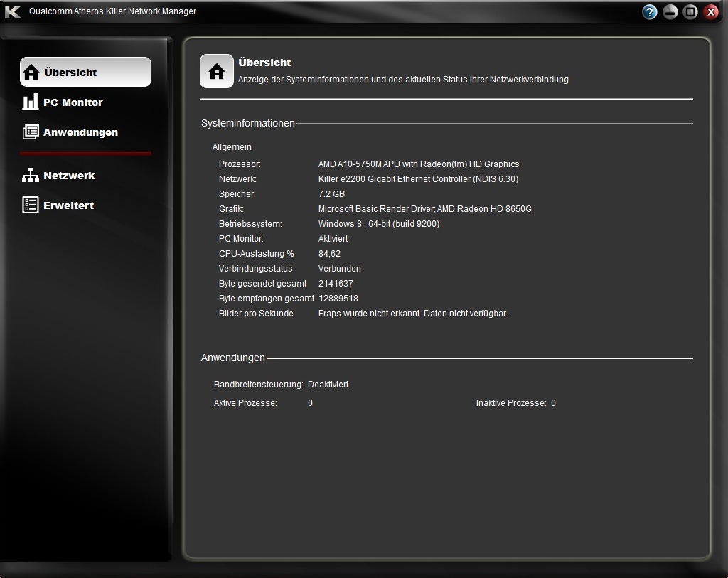The image size is (728, 578).
Task: Go to the Netzwerk section
Action: (69, 176)
